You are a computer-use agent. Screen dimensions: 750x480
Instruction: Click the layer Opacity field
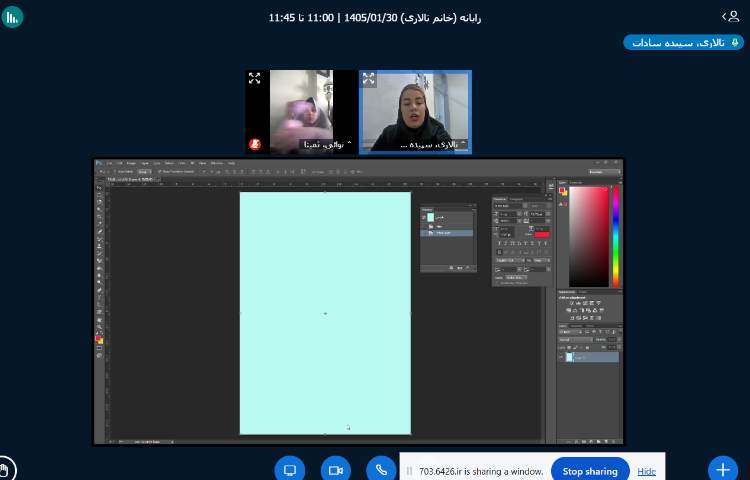point(612,339)
